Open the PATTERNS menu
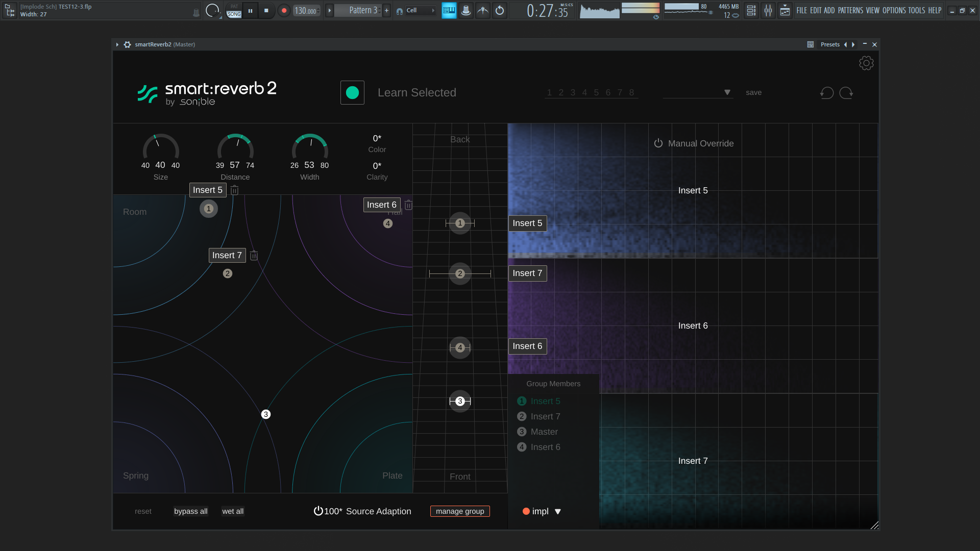The image size is (980, 551). click(x=850, y=10)
